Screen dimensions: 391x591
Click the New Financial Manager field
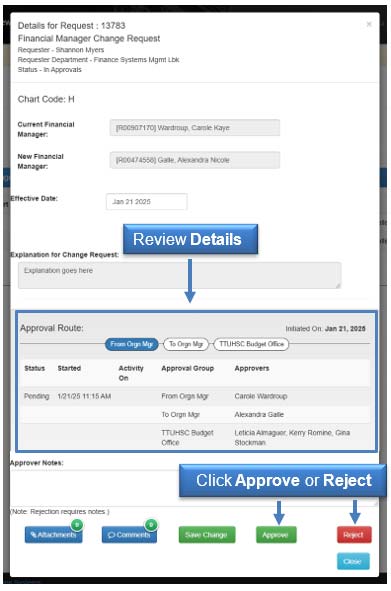pyautogui.click(x=195, y=160)
